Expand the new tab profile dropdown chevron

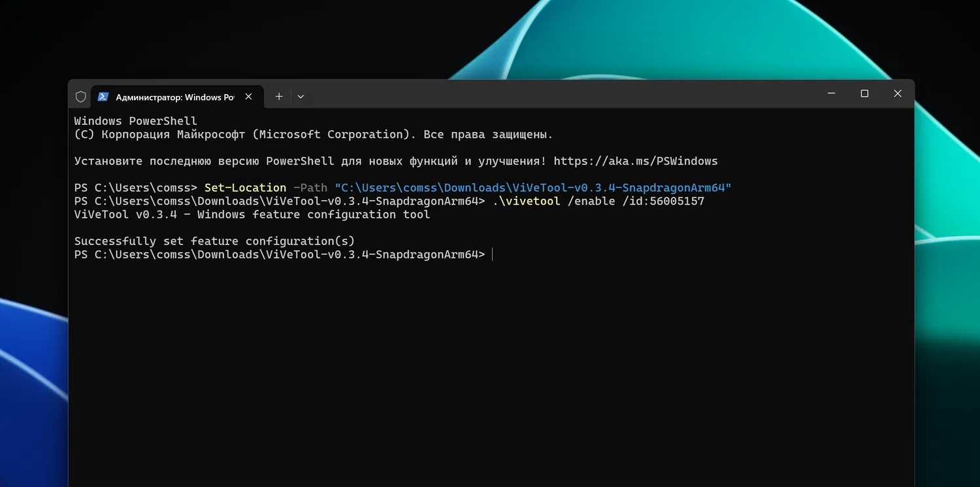click(x=301, y=97)
